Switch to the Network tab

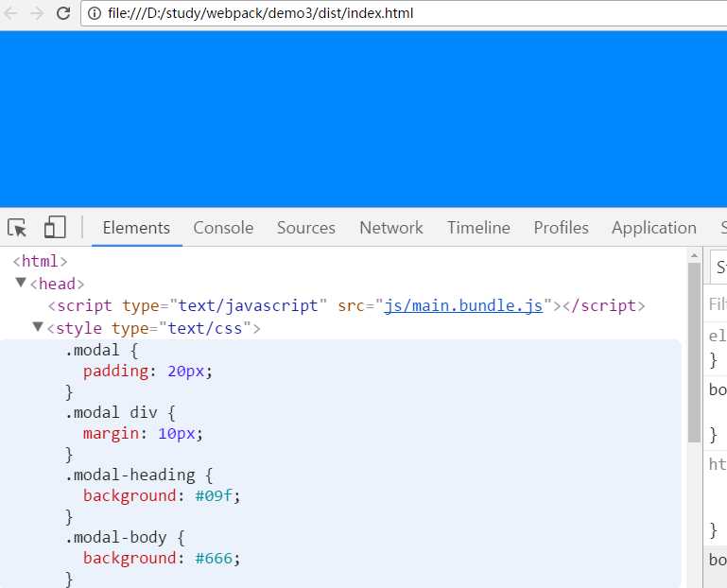click(x=391, y=228)
